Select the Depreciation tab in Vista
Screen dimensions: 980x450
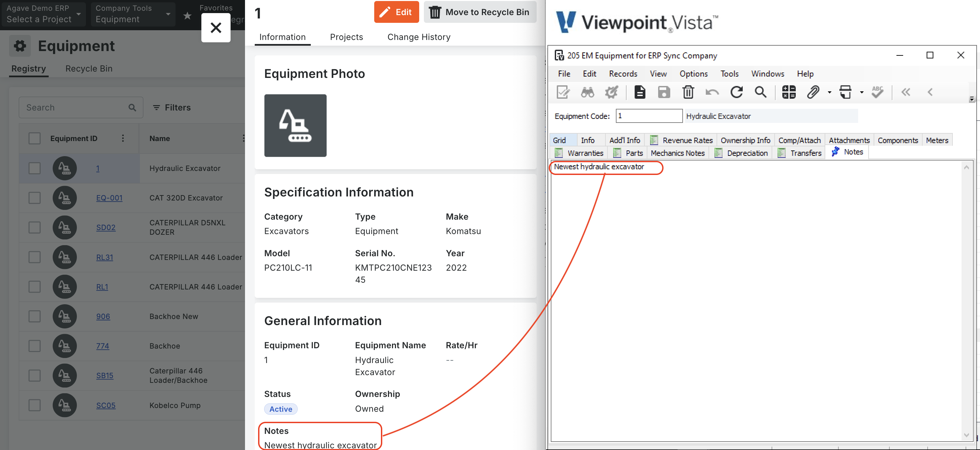tap(741, 153)
